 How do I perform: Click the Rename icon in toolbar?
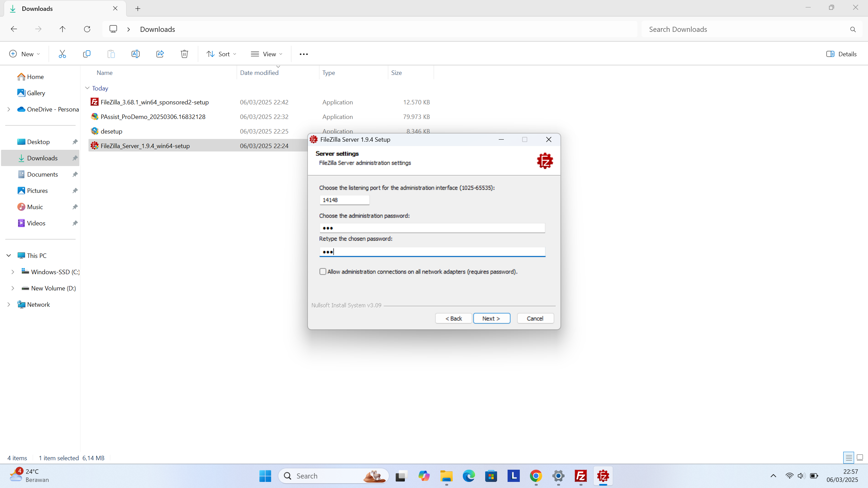[135, 54]
